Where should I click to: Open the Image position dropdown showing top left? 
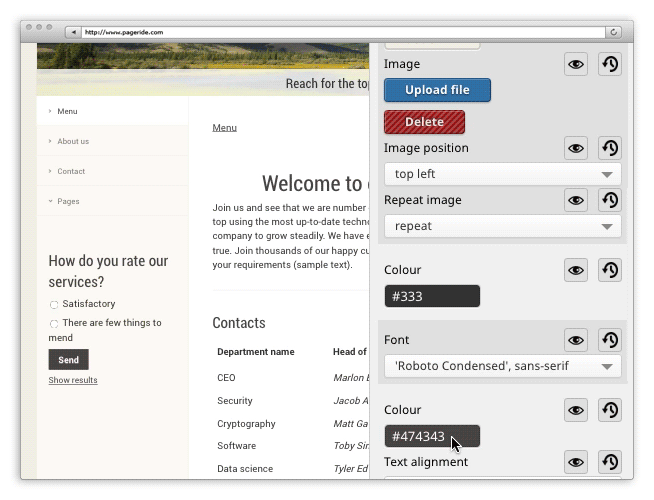(x=502, y=174)
